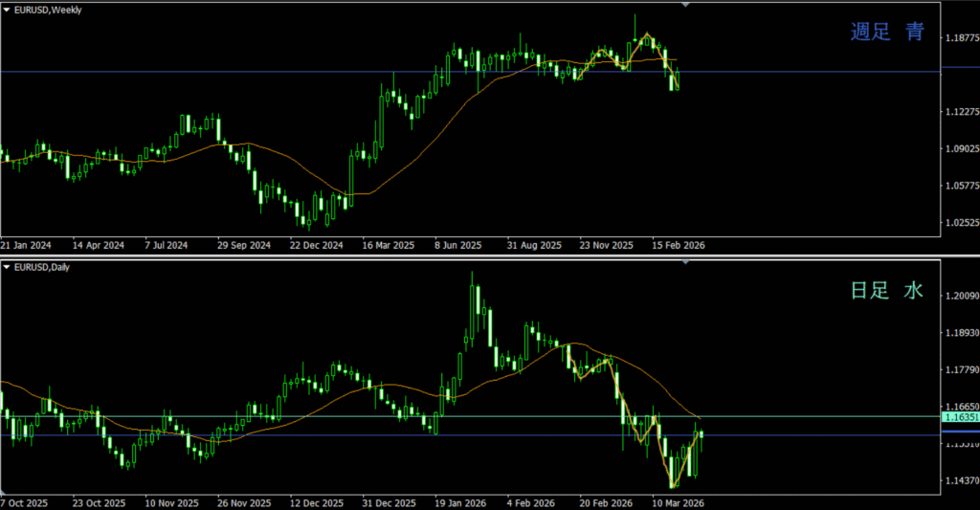Viewport: 980px width, 510px height.
Task: Click the EURUSD,Daily chart title
Action: pyautogui.click(x=42, y=267)
